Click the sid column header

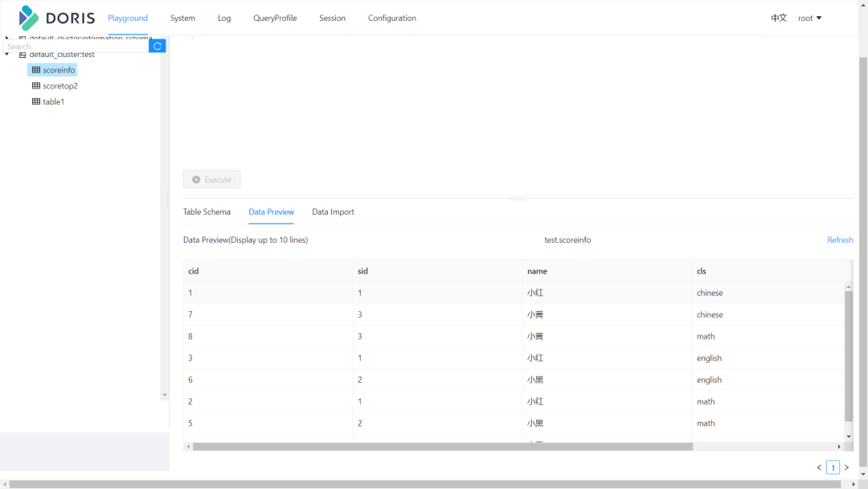pos(438,271)
